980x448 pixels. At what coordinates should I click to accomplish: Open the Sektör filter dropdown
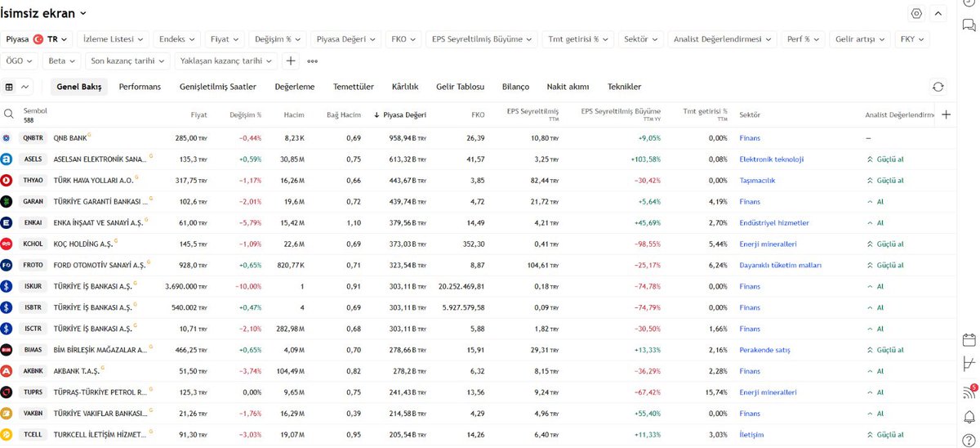[x=641, y=39]
